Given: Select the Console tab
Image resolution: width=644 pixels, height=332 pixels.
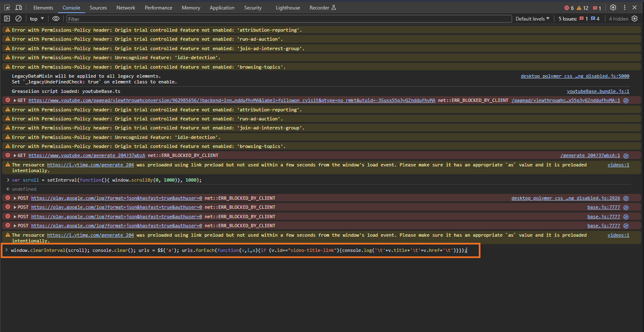Looking at the screenshot, I should (72, 8).
